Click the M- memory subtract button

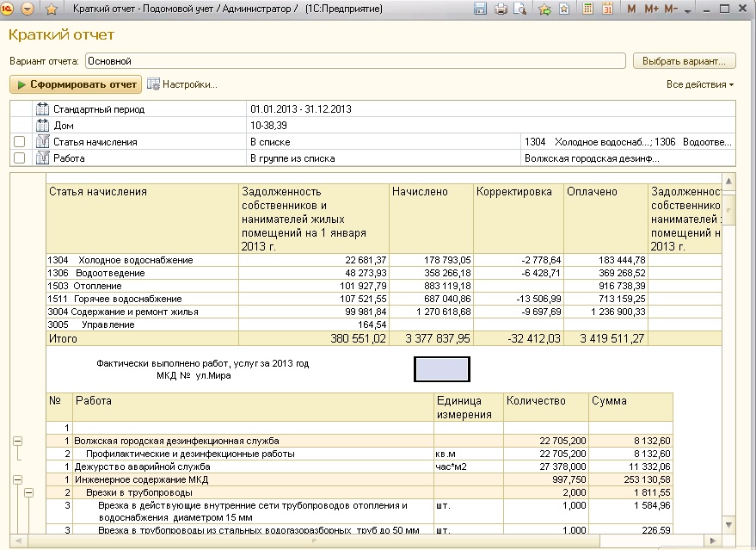coord(671,9)
